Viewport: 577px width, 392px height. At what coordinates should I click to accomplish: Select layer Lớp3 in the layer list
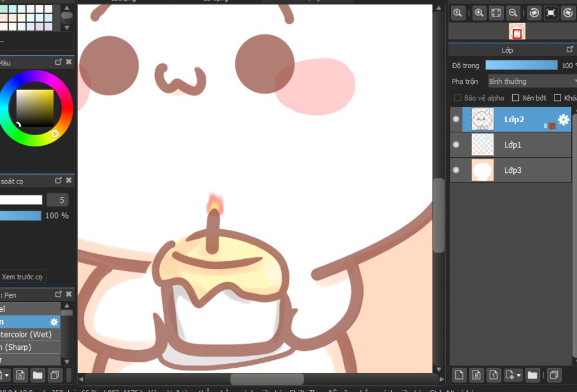[511, 170]
